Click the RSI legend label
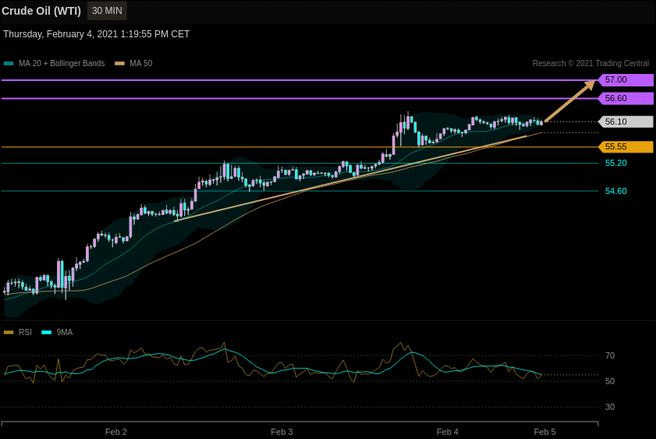The image size is (656, 439). [25, 332]
